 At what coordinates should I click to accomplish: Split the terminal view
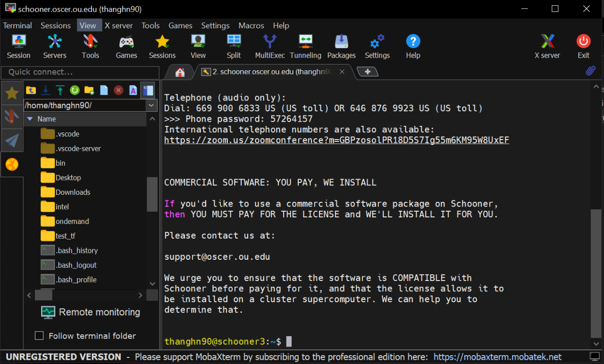click(x=234, y=46)
